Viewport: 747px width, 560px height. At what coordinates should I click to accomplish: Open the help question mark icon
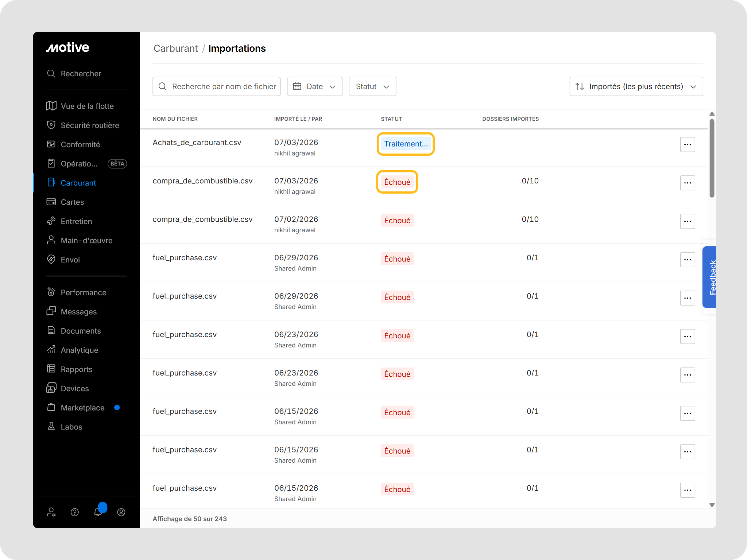tap(75, 512)
